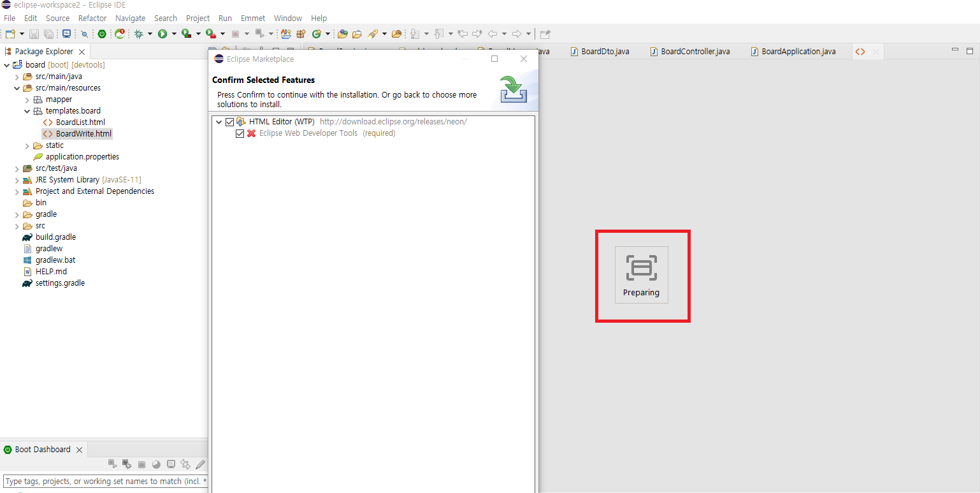The image size is (980, 493).
Task: Click the New file toolbar icon
Action: tap(10, 34)
